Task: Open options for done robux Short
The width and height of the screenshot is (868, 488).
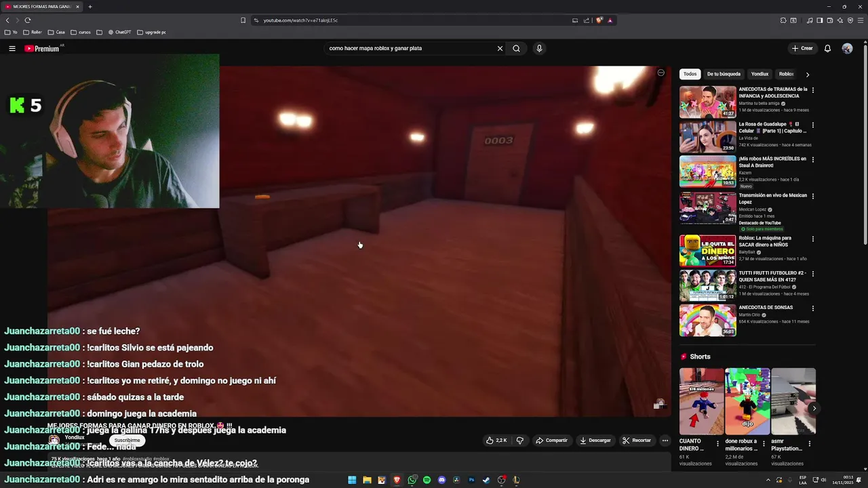Action: tap(764, 444)
